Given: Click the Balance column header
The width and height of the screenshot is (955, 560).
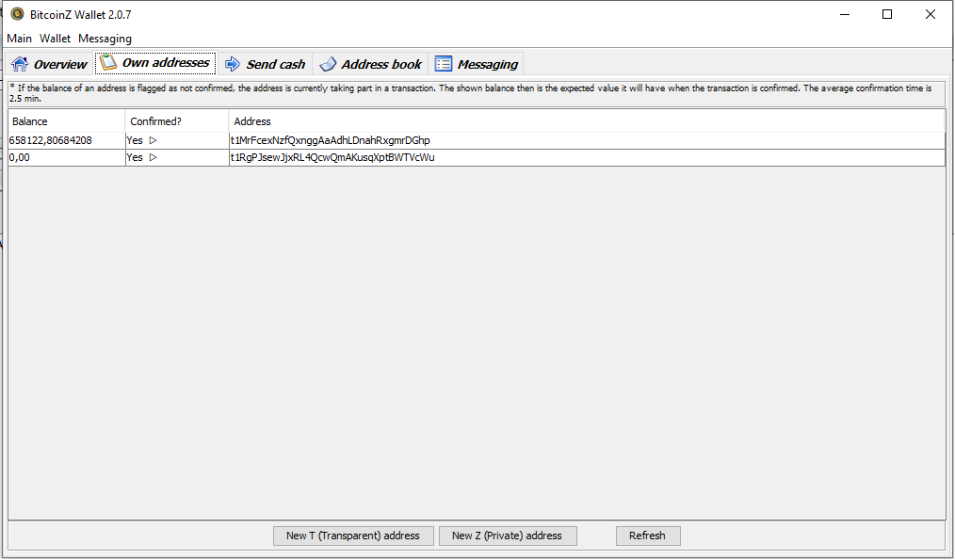Looking at the screenshot, I should (66, 121).
